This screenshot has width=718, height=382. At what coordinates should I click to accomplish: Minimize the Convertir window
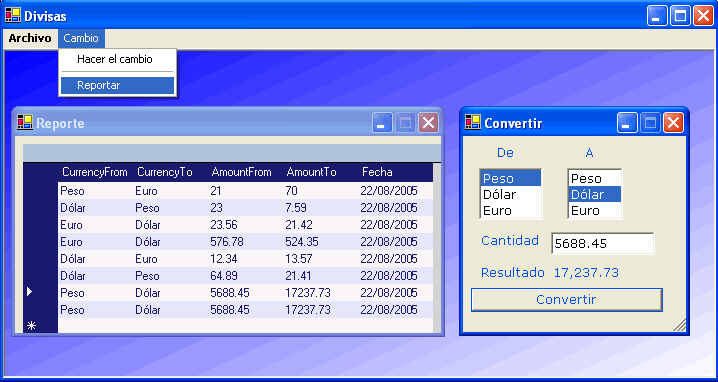pyautogui.click(x=627, y=123)
